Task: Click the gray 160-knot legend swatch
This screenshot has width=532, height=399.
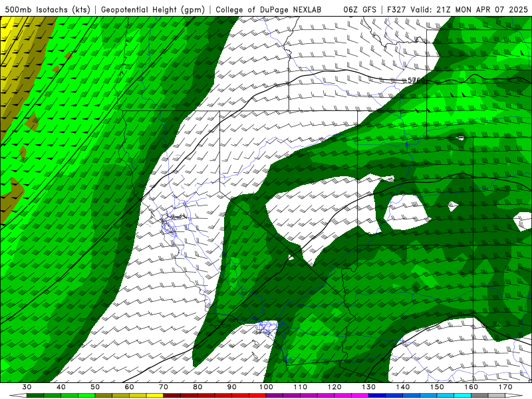Action: click(x=479, y=396)
